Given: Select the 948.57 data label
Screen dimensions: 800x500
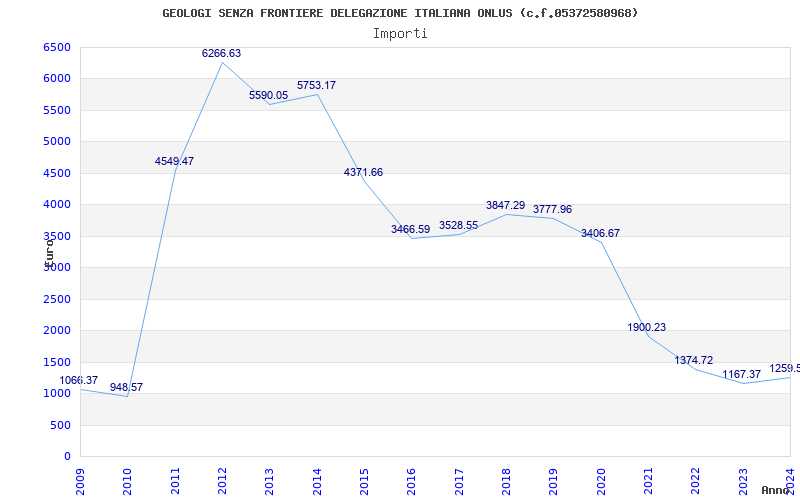Looking at the screenshot, I should 127,388.
